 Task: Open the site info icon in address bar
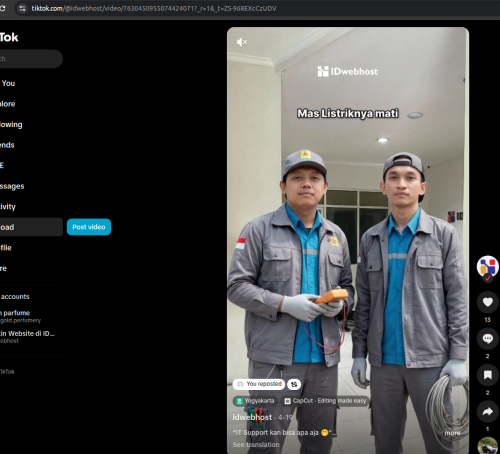coord(22,8)
